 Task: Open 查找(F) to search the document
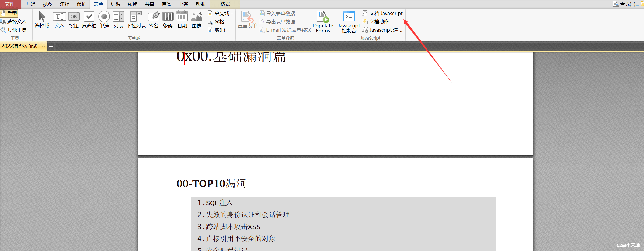(x=628, y=4)
